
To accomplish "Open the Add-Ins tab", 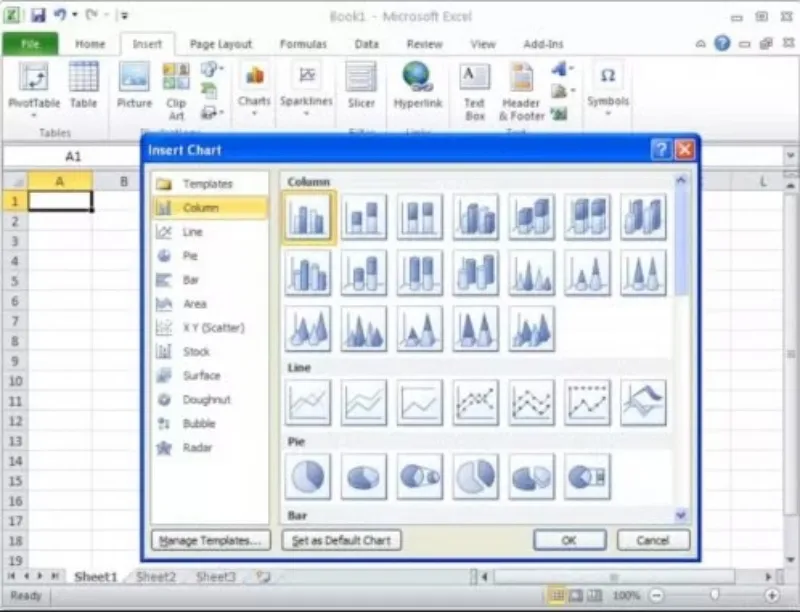I will click(x=543, y=44).
